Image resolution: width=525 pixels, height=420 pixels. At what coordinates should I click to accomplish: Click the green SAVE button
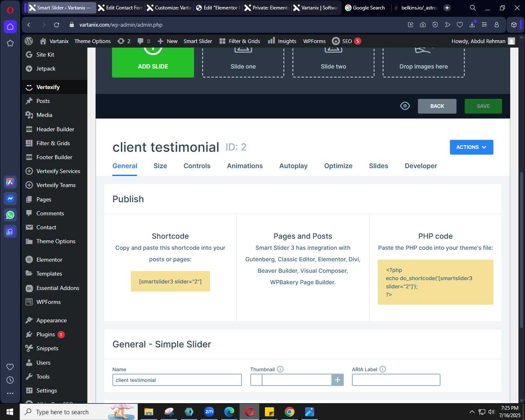483,106
